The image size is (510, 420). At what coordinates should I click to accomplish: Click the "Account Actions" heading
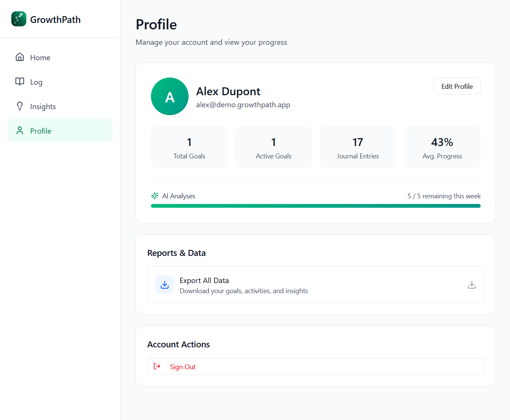point(178,344)
